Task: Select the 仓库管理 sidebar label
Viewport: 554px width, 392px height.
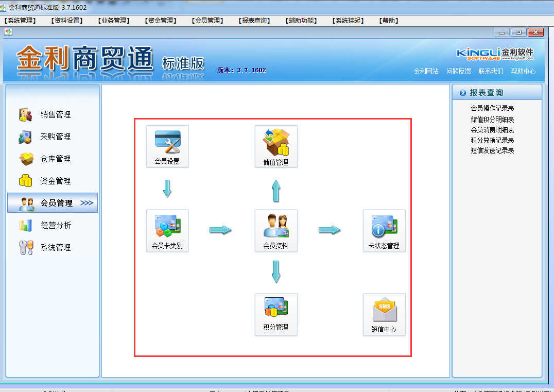Action: [56, 159]
